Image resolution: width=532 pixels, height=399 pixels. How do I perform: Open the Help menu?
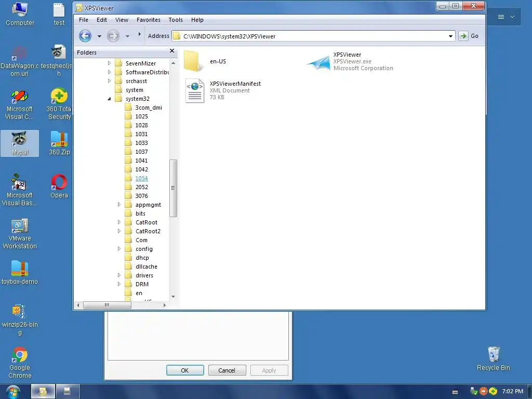click(x=197, y=20)
